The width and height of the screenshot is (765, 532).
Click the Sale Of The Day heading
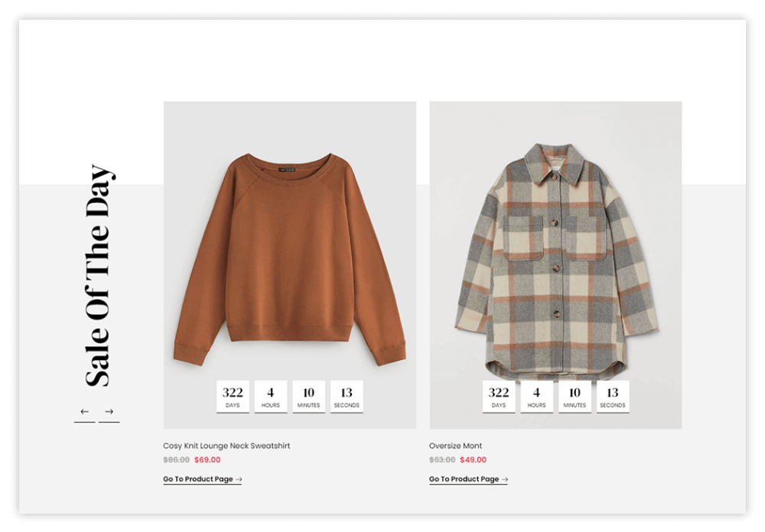[99, 276]
